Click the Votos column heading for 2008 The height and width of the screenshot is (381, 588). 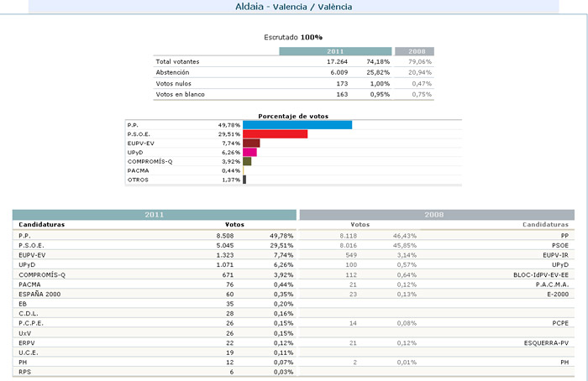click(x=360, y=224)
